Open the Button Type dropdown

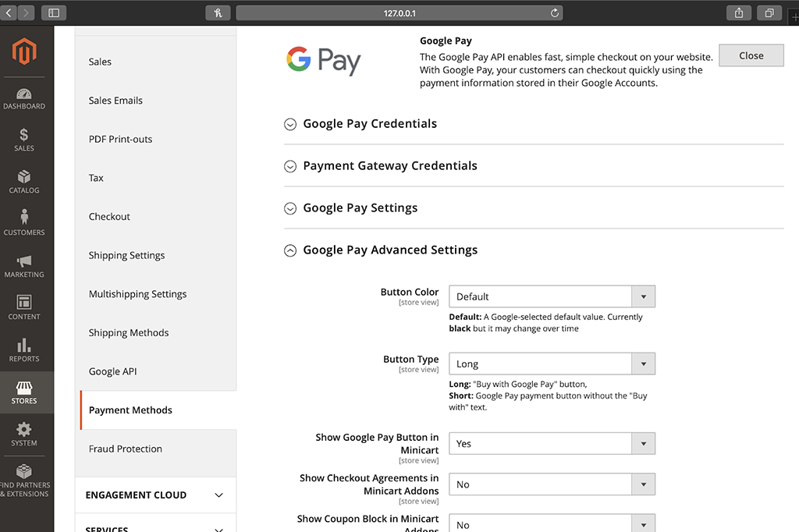tap(644, 364)
